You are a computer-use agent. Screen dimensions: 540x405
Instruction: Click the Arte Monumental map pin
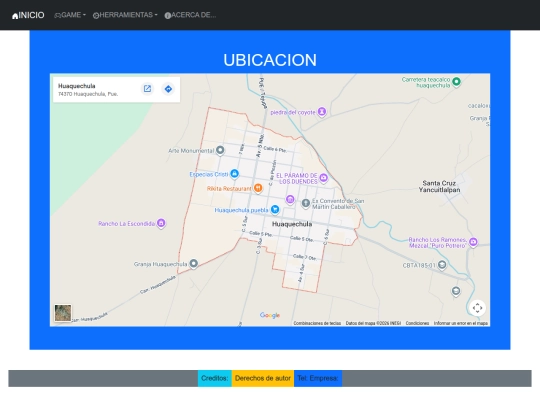(x=220, y=150)
